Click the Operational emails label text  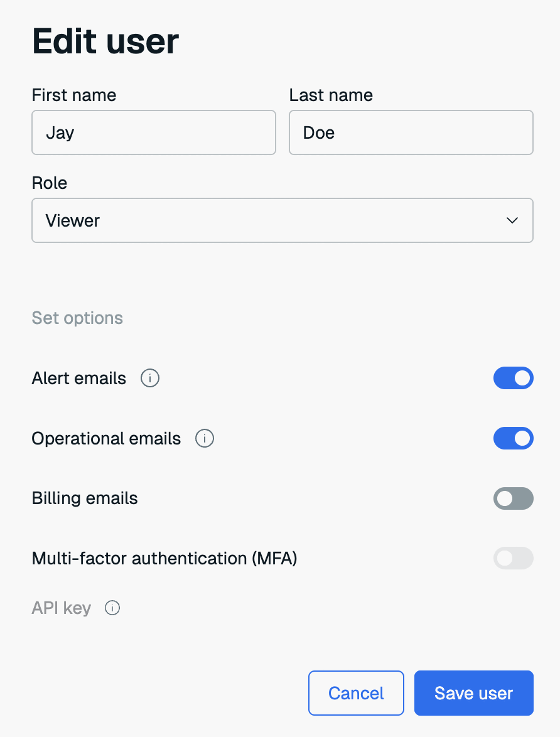(106, 439)
